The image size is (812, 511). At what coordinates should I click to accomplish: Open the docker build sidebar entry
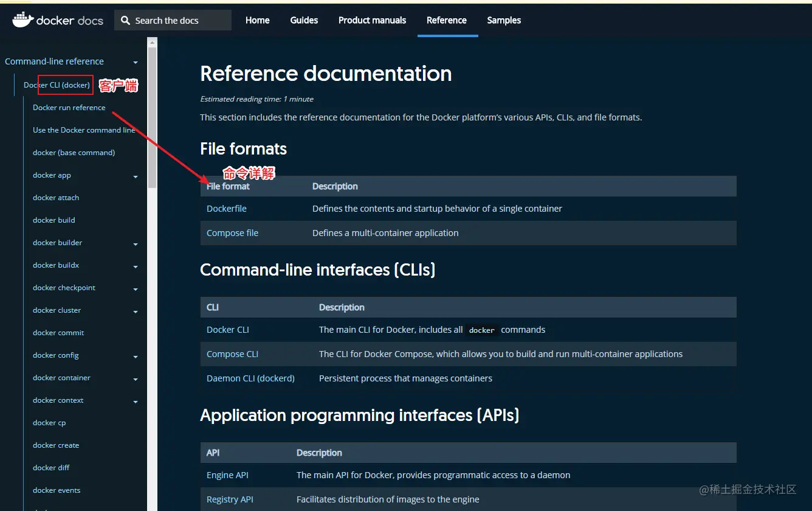tap(54, 220)
